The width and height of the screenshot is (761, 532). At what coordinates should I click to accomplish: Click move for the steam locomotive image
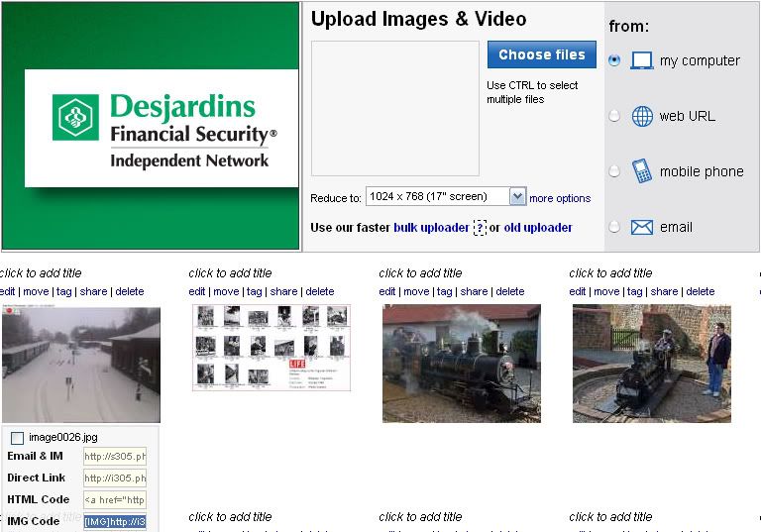(416, 291)
